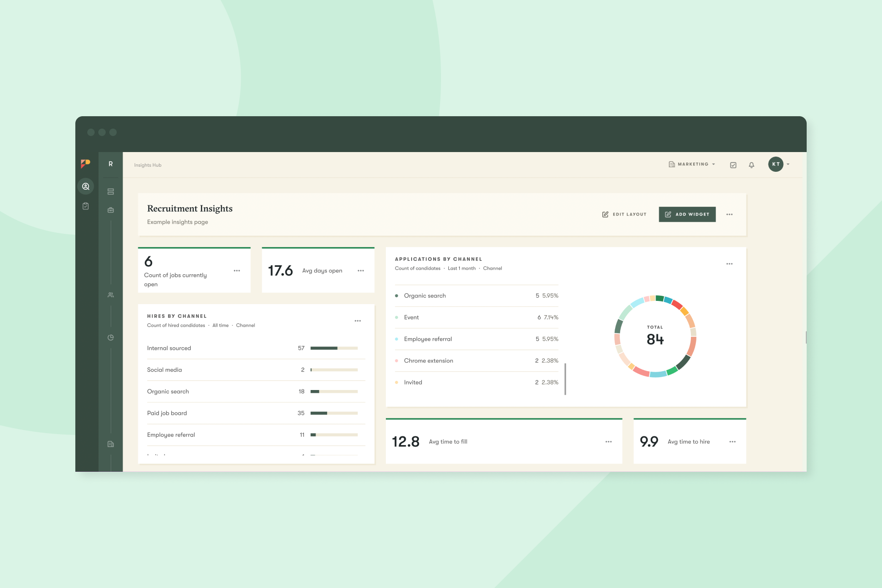
Task: Click the ADD WIDGET button
Action: pos(687,214)
